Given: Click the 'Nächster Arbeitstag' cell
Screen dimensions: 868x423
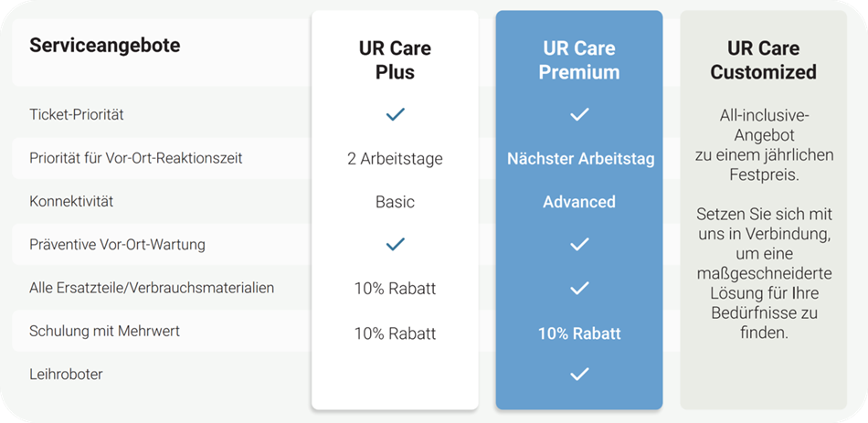Looking at the screenshot, I should coord(581,159).
